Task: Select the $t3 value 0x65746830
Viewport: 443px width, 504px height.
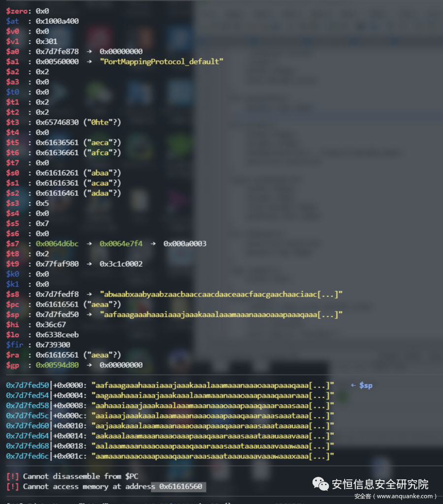Action: pos(57,123)
